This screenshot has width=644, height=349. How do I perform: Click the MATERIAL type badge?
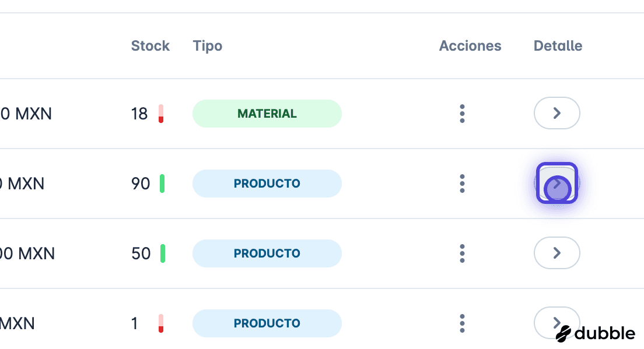267,114
